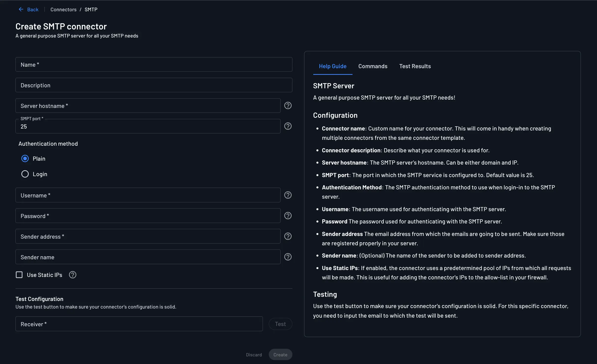The width and height of the screenshot is (597, 364).
Task: Click the Test button next to Receiver
Action: (280, 324)
